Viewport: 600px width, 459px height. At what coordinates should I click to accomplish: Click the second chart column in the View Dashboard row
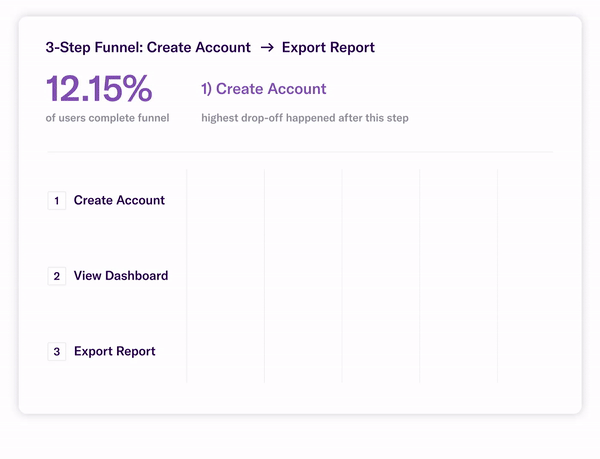coord(303,276)
